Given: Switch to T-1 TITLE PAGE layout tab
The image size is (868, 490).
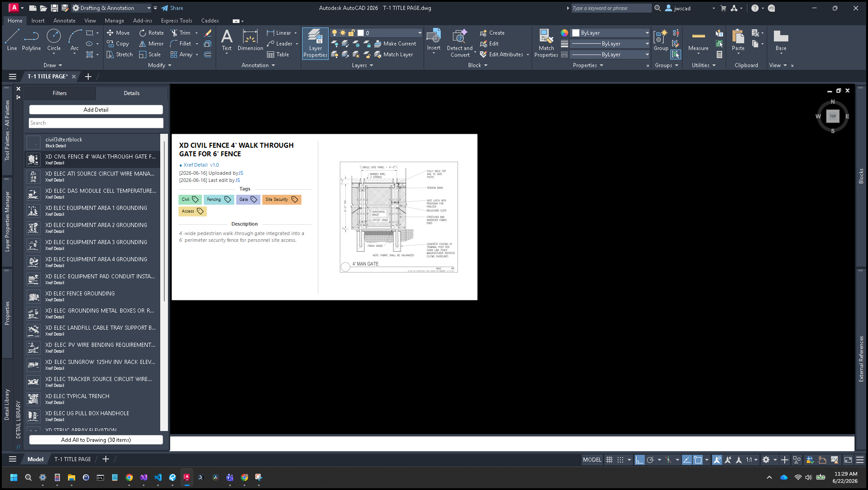Looking at the screenshot, I should [x=72, y=459].
